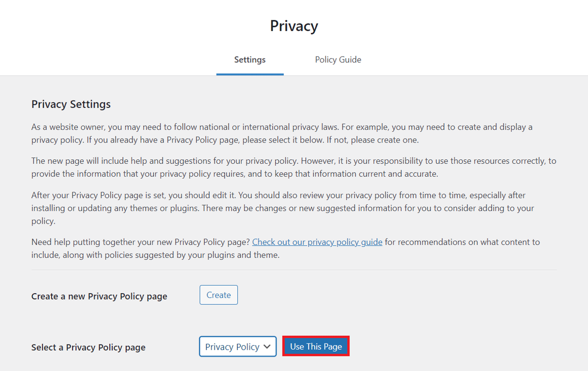Expand the page selector chevron arrow
Screen dimensions: 588x371
click(266, 346)
